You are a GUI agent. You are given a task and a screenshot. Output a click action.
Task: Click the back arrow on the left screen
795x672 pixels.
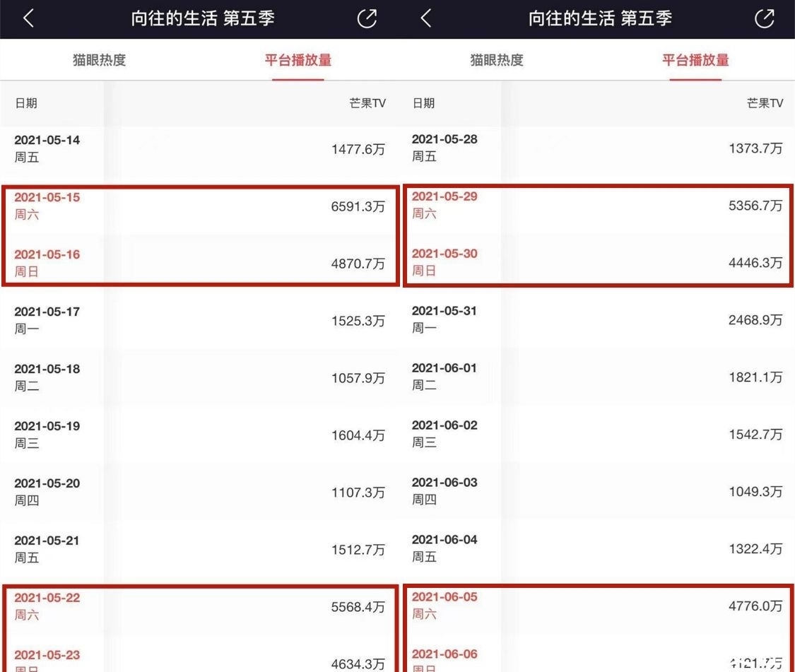28,19
